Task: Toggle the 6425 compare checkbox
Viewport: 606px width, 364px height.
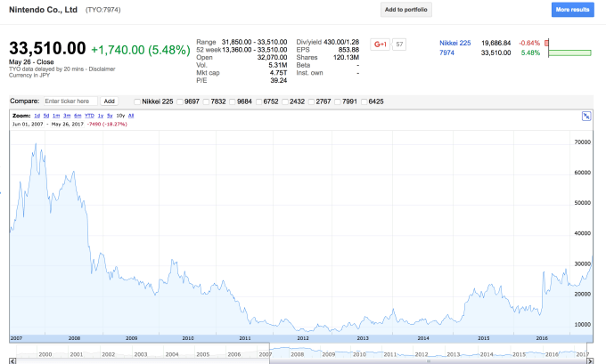Action: (364, 102)
